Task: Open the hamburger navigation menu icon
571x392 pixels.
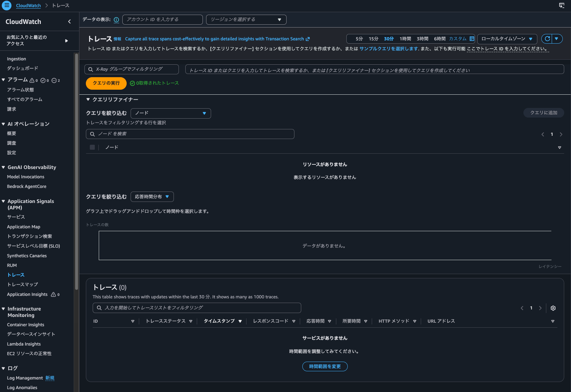Action: tap(7, 6)
